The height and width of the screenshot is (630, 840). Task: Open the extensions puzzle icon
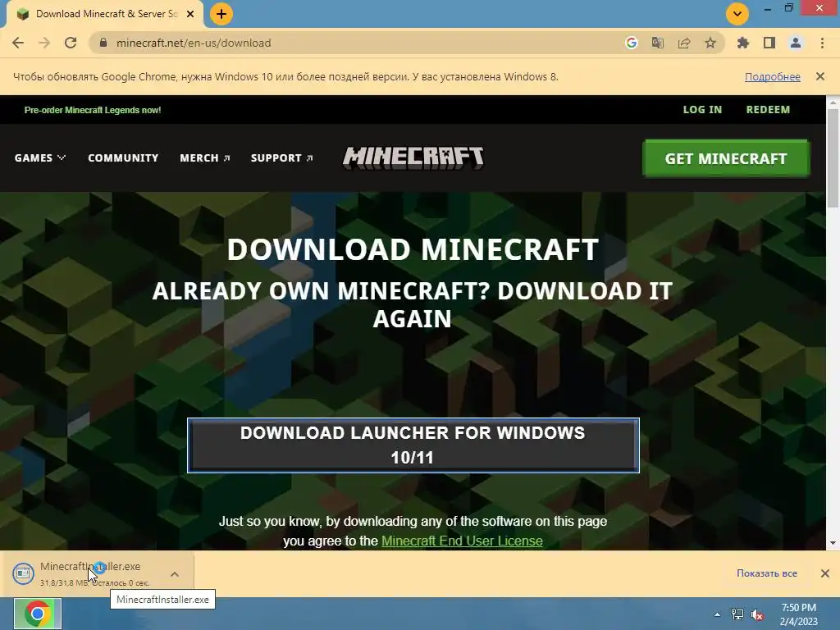point(743,43)
